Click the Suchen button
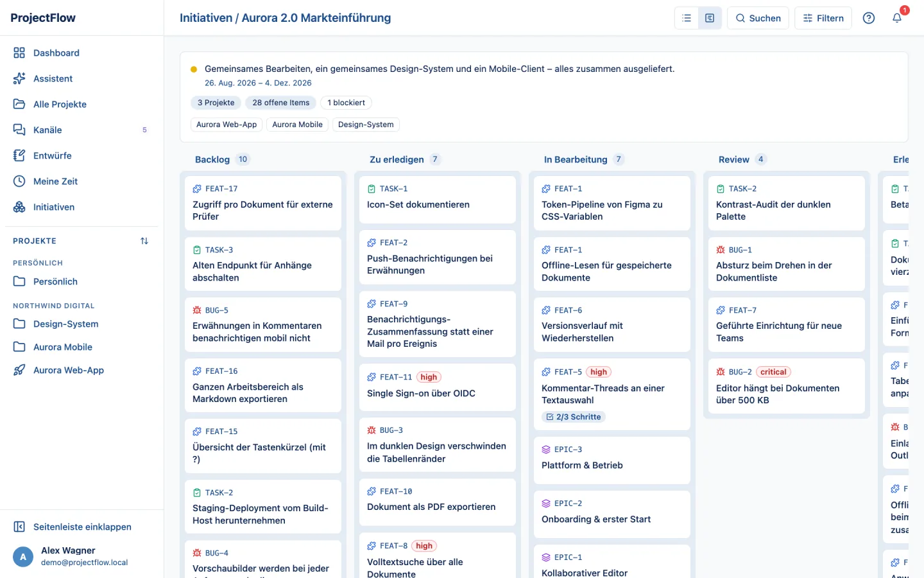Screen dimensions: 924x578 click(758, 18)
